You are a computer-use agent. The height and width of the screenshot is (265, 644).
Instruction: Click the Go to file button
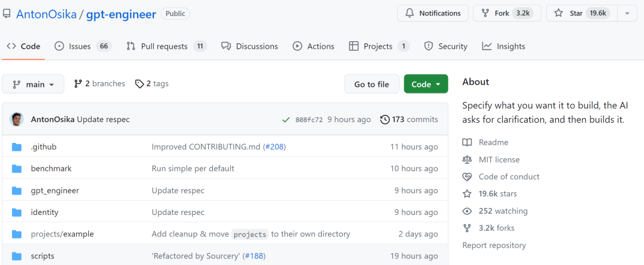[x=371, y=84]
